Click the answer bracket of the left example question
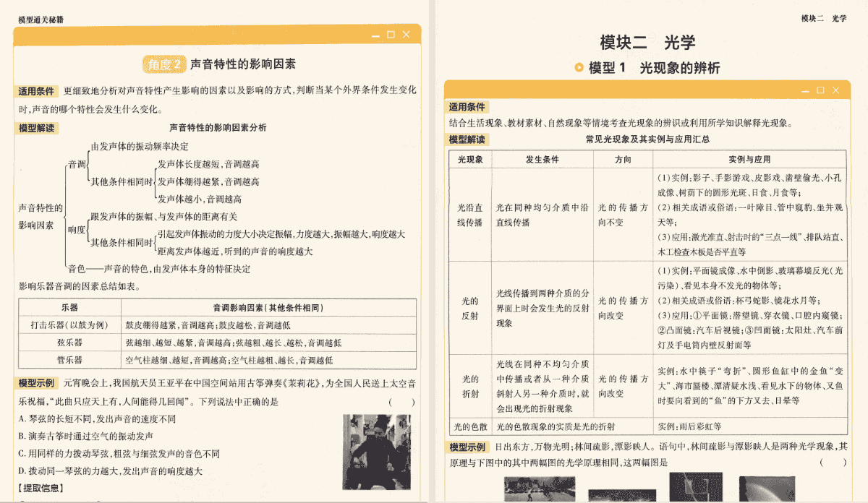 (401, 402)
